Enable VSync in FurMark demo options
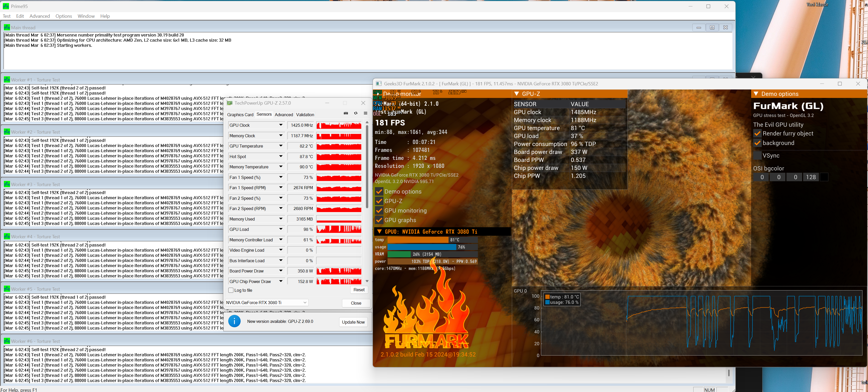This screenshot has width=868, height=392. (x=757, y=156)
